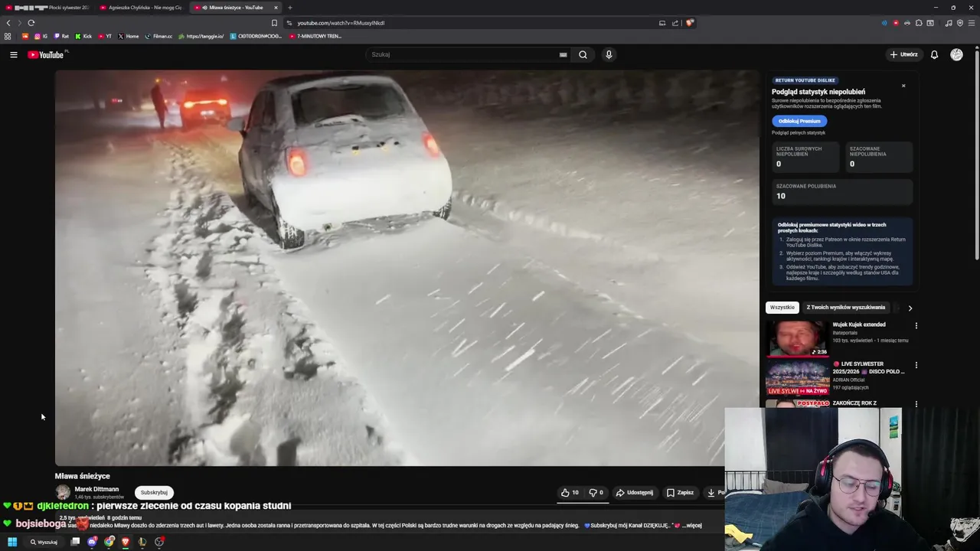Click the red recording extension icon in toolbar
The width and height of the screenshot is (980, 551).
[x=896, y=23]
